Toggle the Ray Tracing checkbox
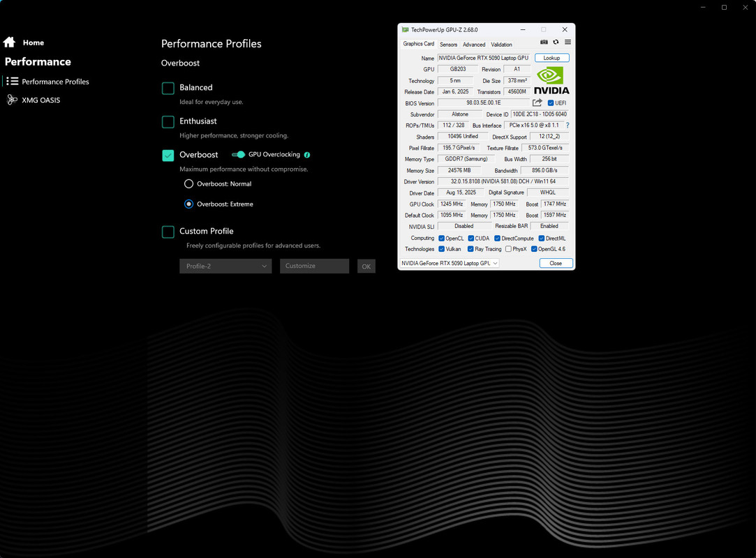The width and height of the screenshot is (756, 558). pos(470,249)
